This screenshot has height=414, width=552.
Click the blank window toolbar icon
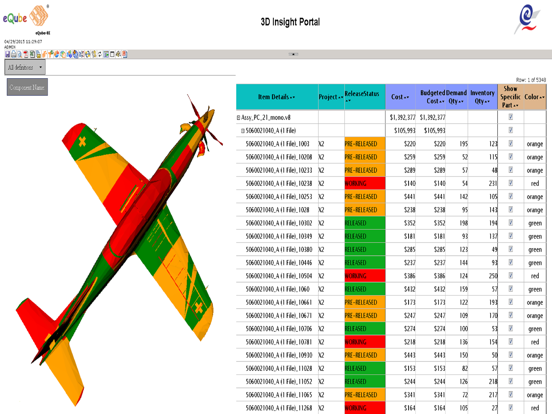(112, 54)
